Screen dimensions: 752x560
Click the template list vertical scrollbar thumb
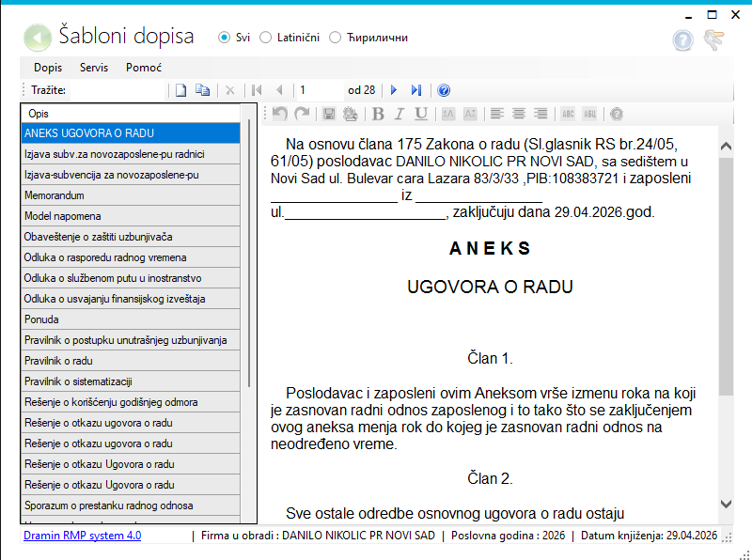(249, 253)
